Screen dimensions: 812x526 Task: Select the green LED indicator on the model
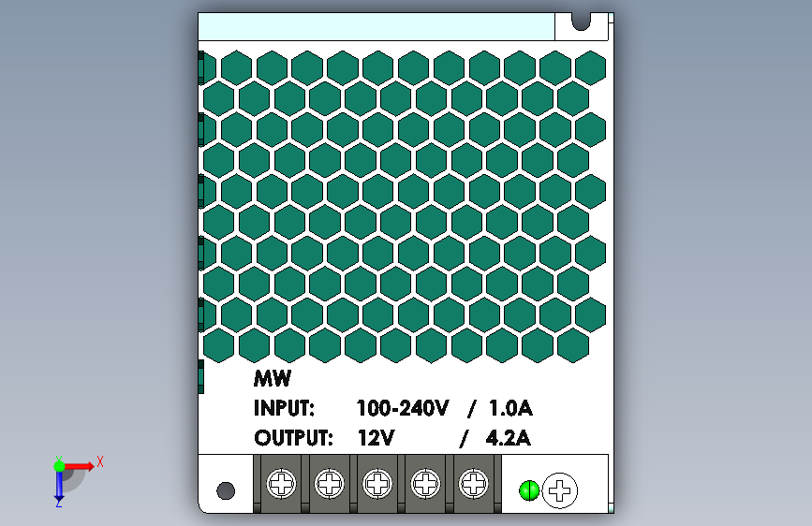[529, 490]
